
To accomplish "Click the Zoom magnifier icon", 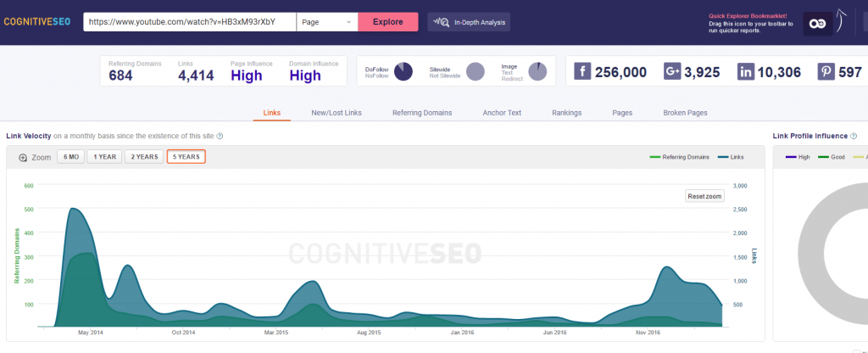I will tap(23, 157).
